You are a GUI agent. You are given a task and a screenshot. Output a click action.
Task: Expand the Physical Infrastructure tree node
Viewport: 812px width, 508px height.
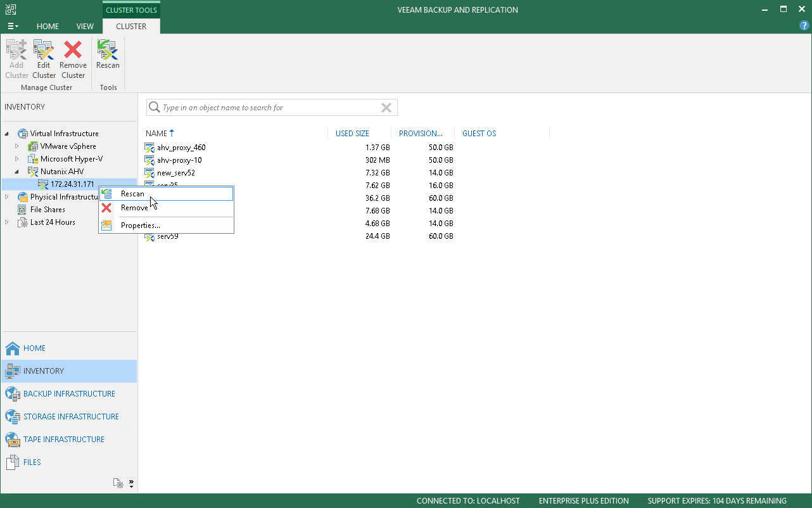7,197
